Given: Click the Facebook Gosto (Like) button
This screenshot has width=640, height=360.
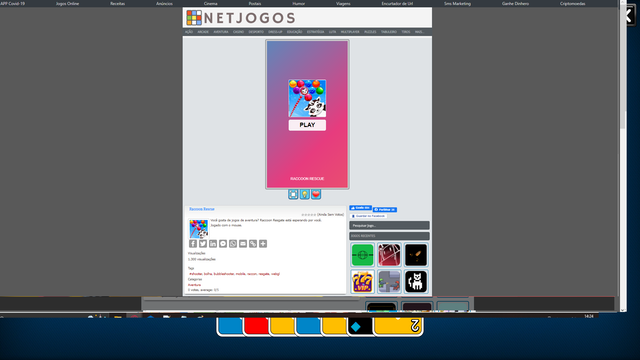Looking at the screenshot, I should tap(360, 208).
